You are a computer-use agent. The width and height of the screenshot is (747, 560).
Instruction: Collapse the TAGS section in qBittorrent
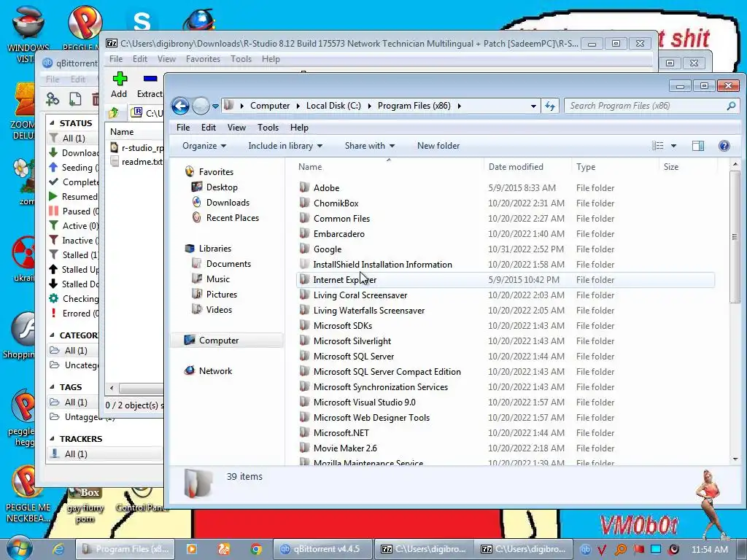coord(52,386)
